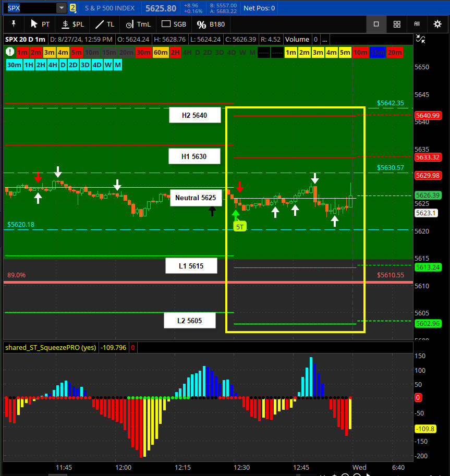Click the 5626.39 current price bubble
Screen dimensions: 450x476
tap(428, 195)
